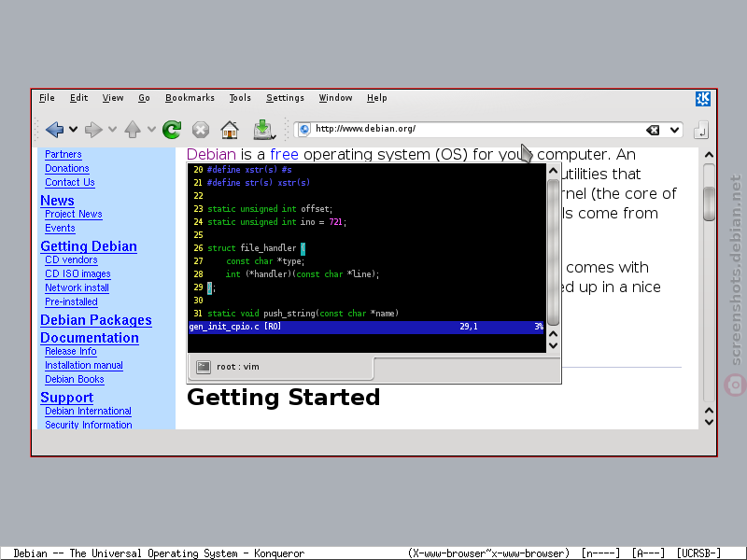747x560 pixels.
Task: Open the CD vendors link
Action: click(x=72, y=260)
